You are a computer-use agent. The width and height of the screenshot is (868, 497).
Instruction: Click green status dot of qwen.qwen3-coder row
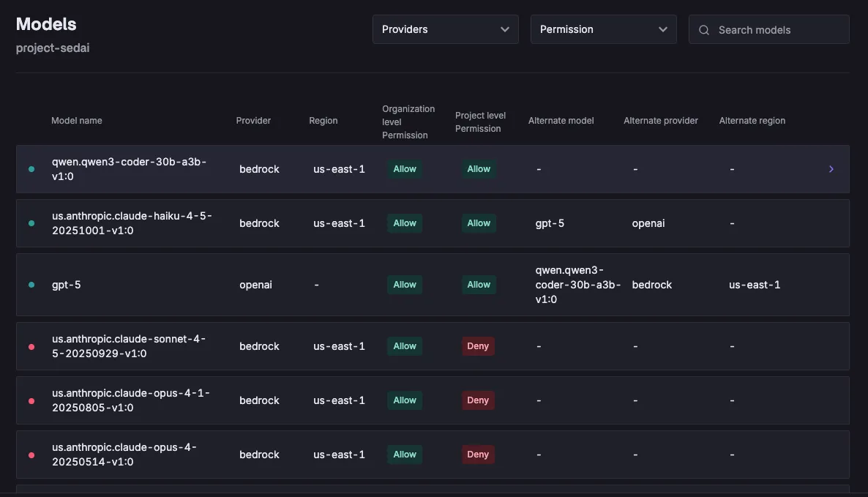[31, 169]
